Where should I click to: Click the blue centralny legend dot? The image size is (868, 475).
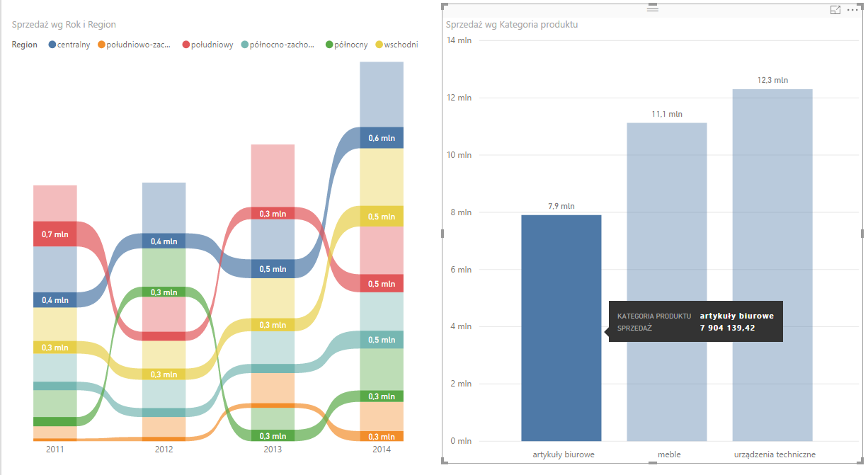pyautogui.click(x=52, y=45)
